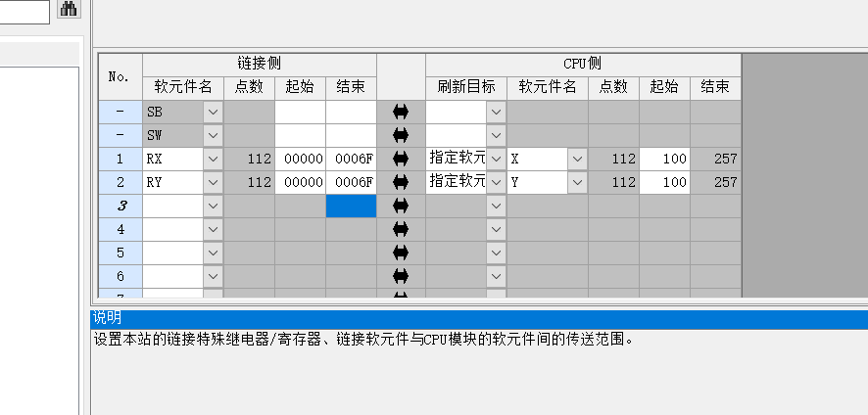868x415 pixels.
Task: Click the RY end address field 0006F
Action: coord(351,182)
